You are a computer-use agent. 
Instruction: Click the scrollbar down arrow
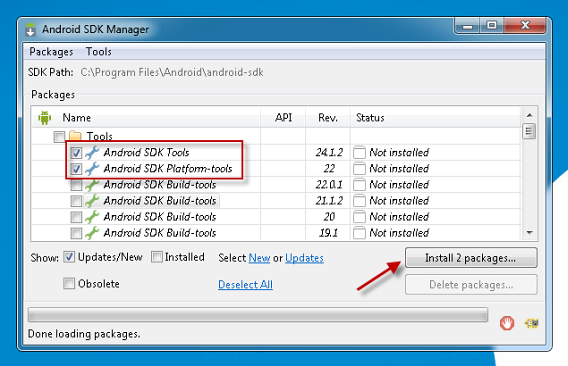(530, 233)
